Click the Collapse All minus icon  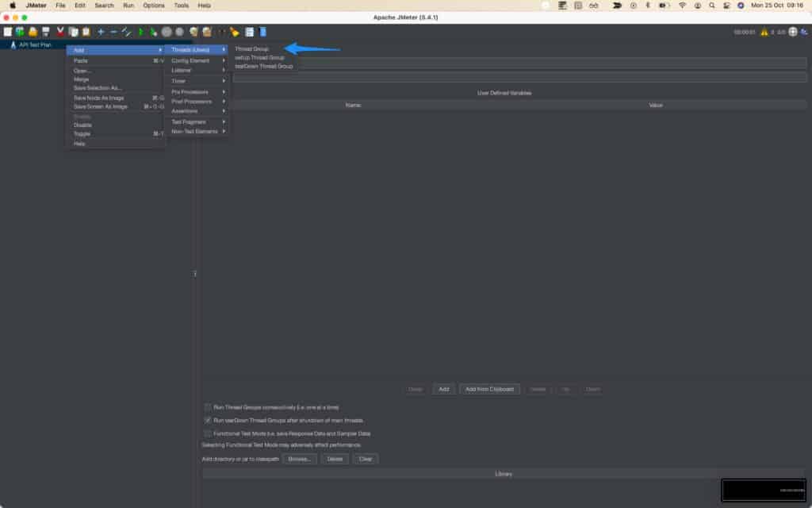(113, 32)
